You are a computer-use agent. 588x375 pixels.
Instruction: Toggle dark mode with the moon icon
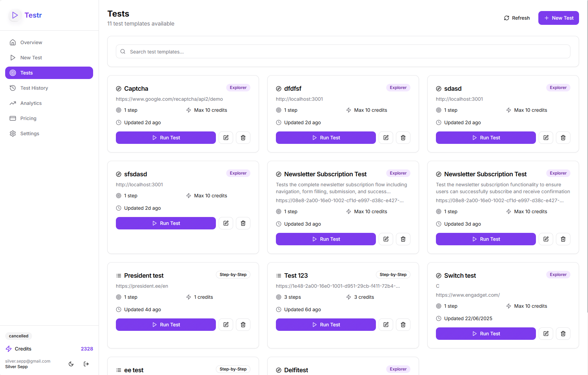click(x=71, y=364)
